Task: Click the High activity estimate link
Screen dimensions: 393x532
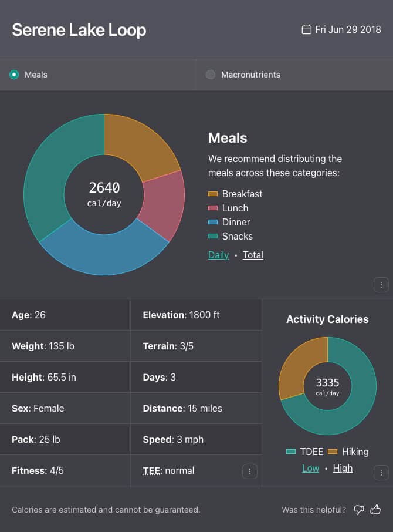Action: point(343,468)
